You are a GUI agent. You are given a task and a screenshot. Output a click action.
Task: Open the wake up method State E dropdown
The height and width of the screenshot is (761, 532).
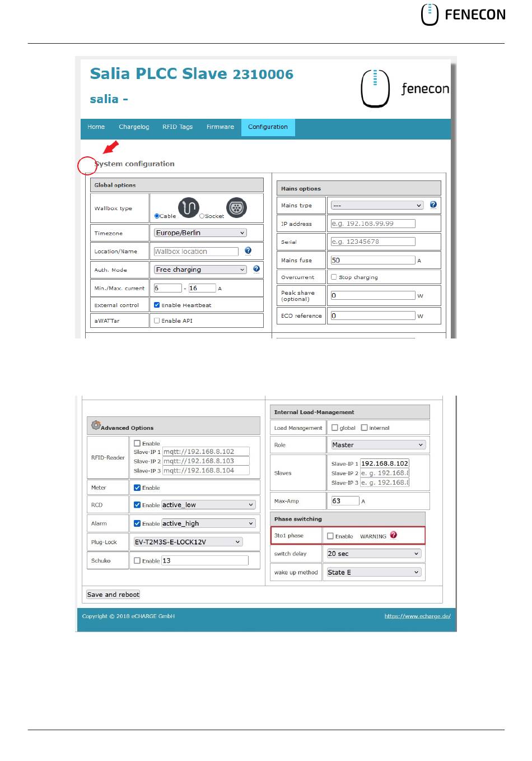click(374, 572)
